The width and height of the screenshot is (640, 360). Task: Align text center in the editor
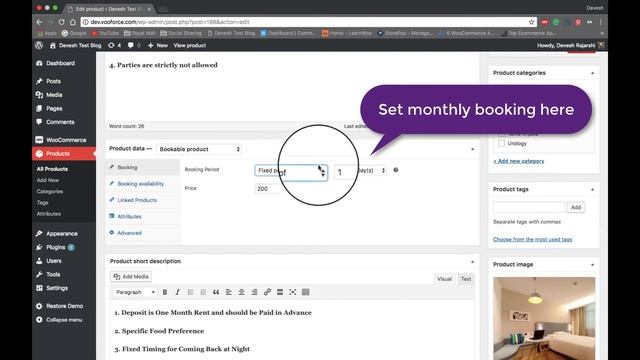coord(242,292)
